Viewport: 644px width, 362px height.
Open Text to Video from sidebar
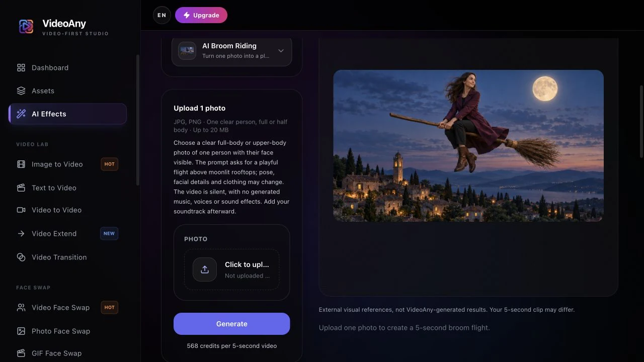[x=67, y=188]
